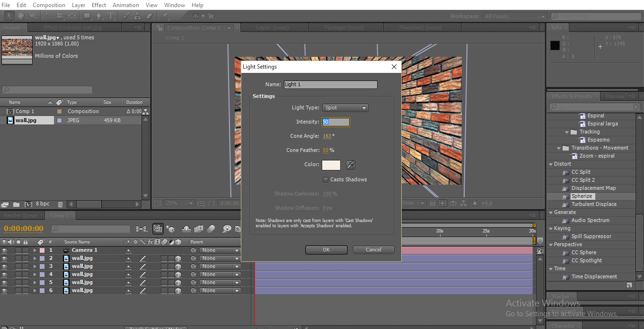644x329 pixels.
Task: Open the Composition menu
Action: [x=49, y=5]
